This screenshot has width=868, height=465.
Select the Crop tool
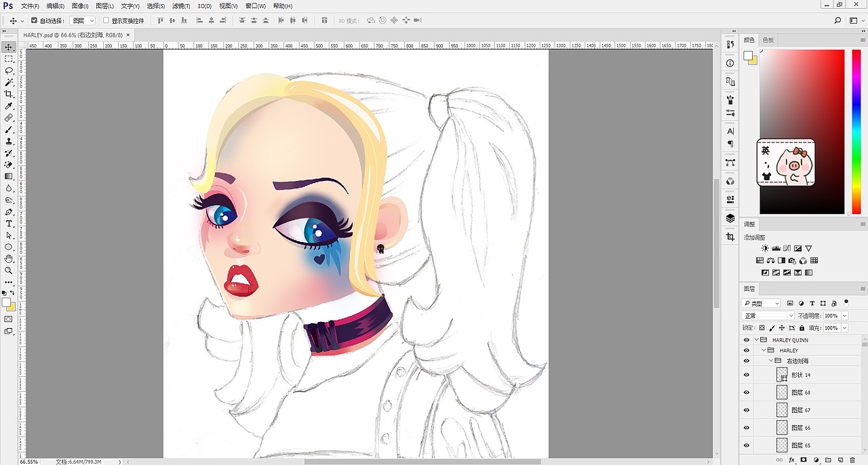tap(9, 94)
